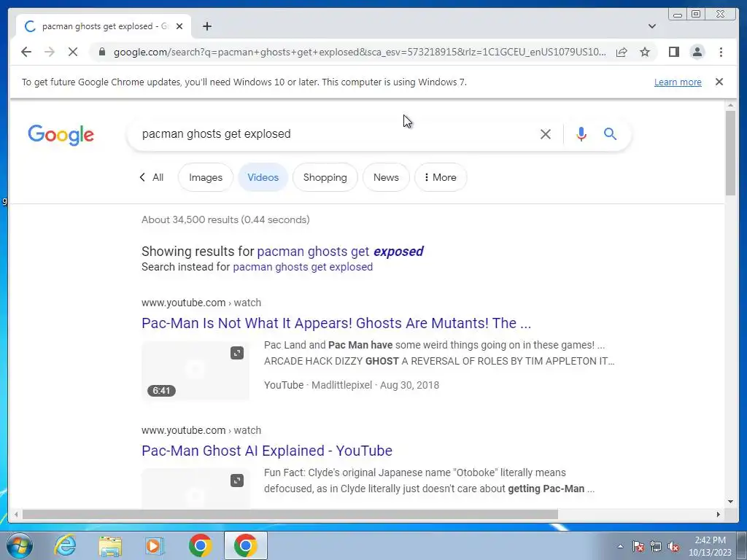Click the vertical scrollbar up arrow

pyautogui.click(x=730, y=105)
